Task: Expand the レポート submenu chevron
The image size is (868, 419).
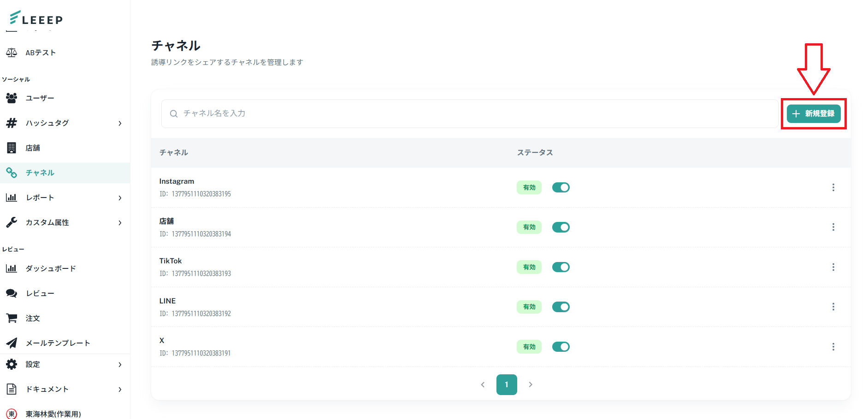Action: 120,198
